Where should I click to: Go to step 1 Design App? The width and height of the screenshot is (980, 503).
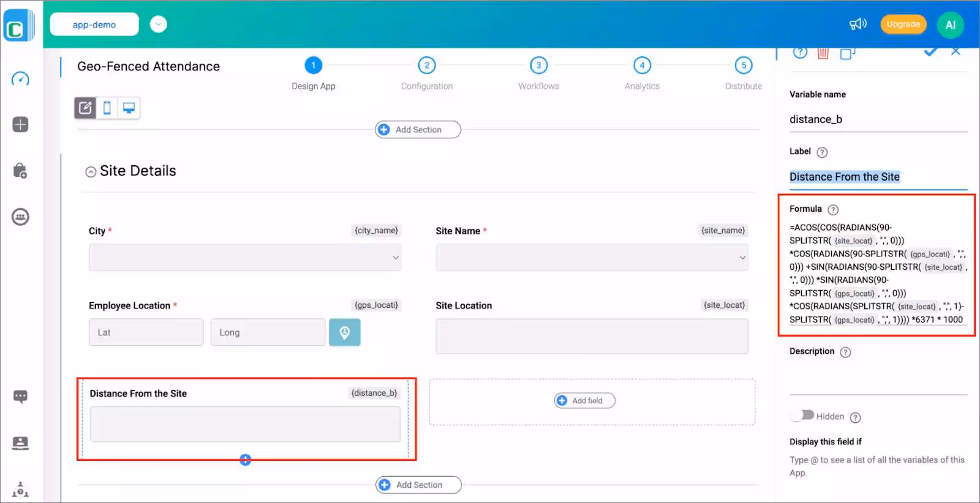point(313,65)
